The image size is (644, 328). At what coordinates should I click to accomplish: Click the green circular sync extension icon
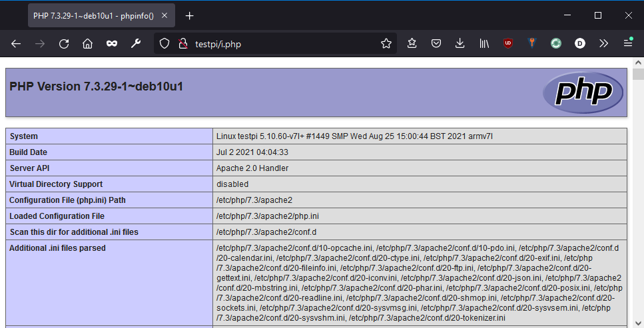555,43
